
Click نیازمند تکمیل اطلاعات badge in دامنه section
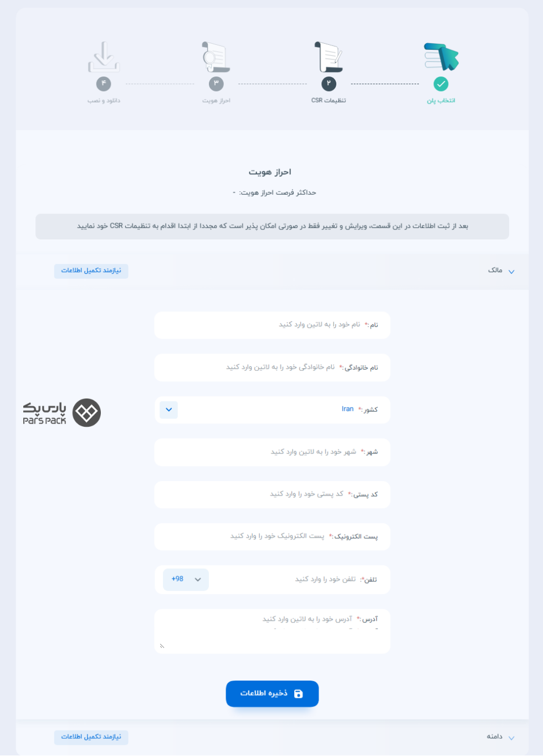[91, 737]
